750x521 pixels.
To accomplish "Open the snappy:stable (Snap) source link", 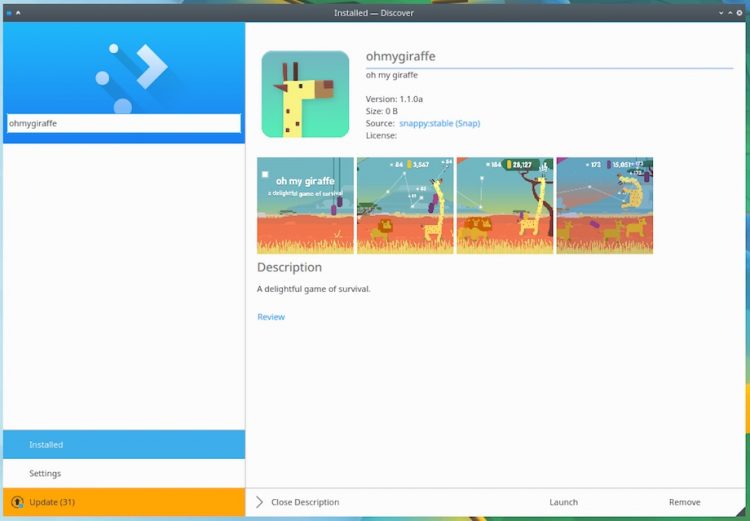I will (440, 123).
